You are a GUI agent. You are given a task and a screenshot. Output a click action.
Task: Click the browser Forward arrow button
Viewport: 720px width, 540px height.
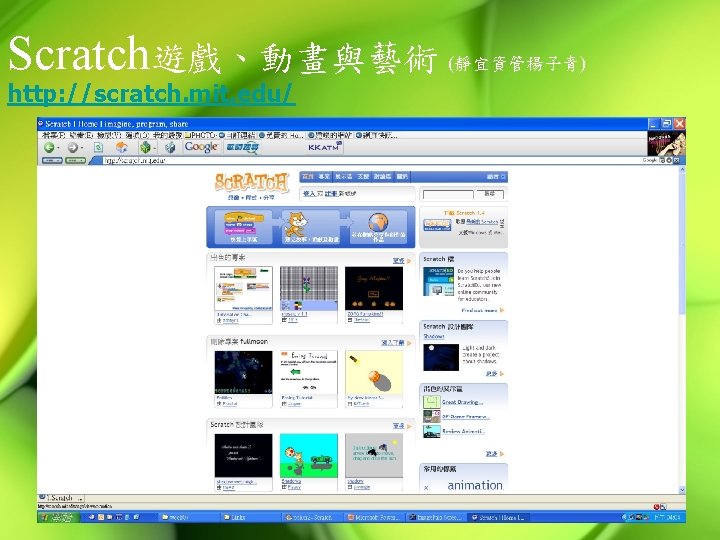tap(73, 147)
